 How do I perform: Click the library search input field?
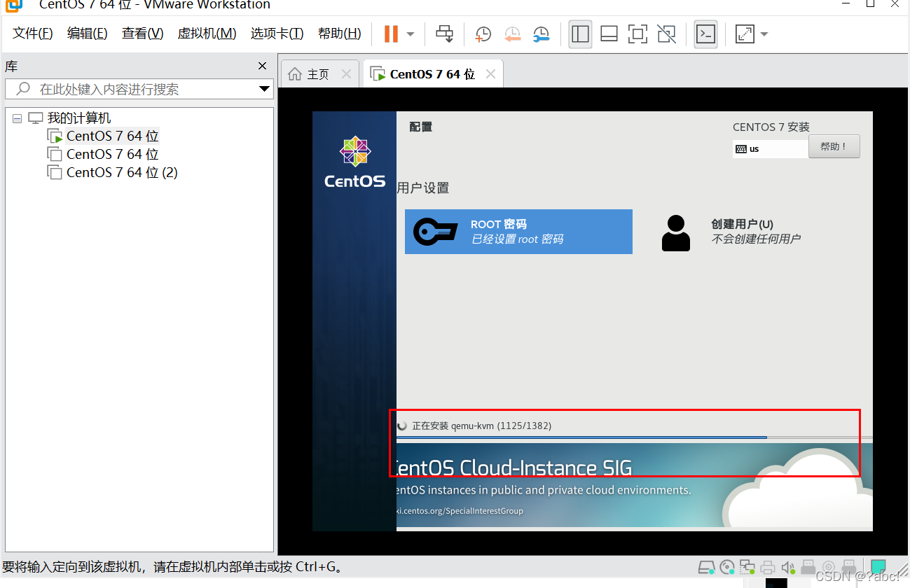(x=139, y=89)
